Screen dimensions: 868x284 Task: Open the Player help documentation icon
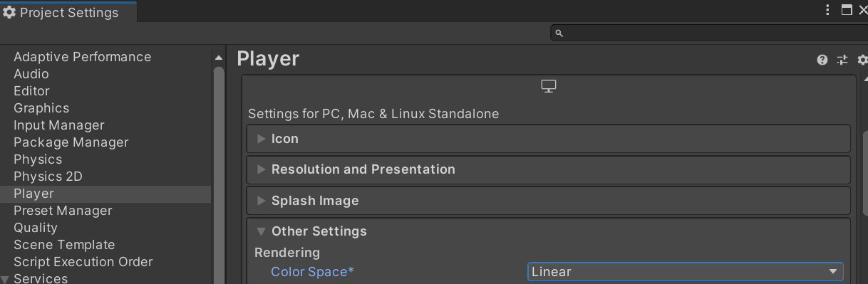click(x=822, y=60)
